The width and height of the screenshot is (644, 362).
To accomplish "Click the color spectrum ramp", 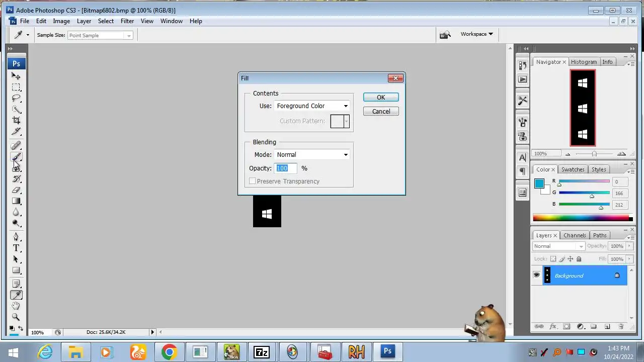I will (581, 218).
